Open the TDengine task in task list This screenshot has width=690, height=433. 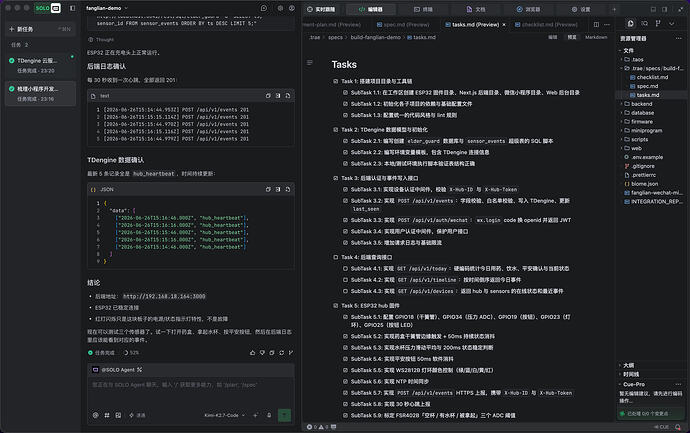(40, 65)
